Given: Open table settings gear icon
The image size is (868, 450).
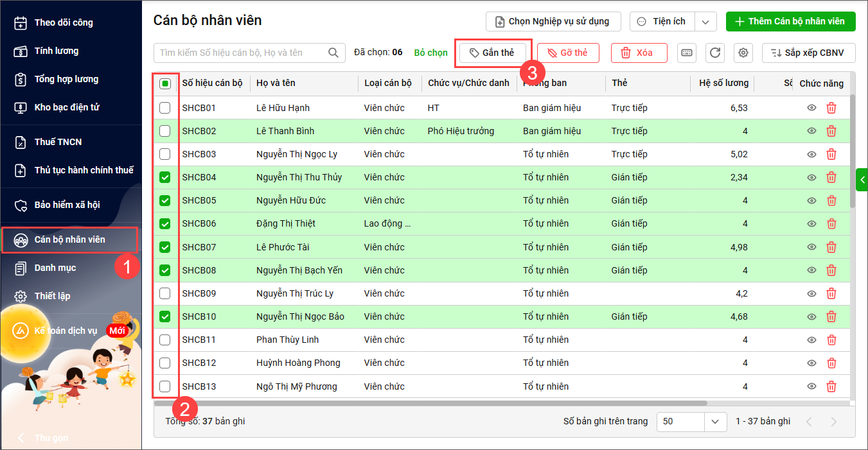Looking at the screenshot, I should tap(743, 53).
